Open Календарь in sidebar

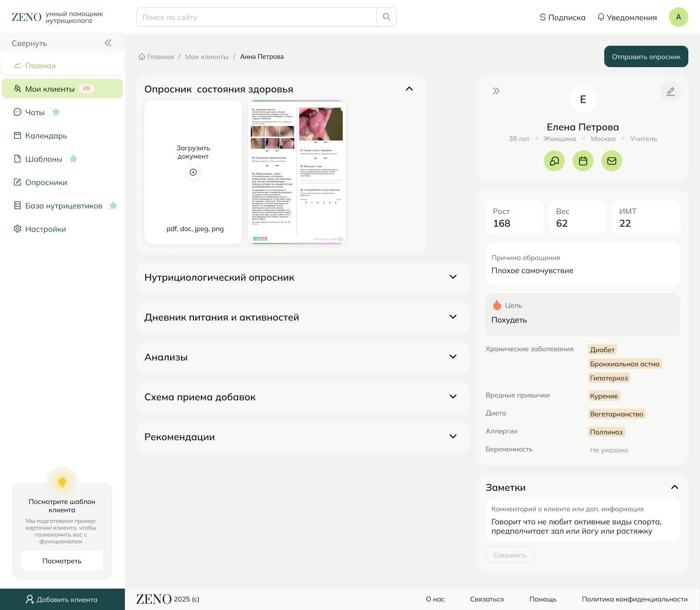click(62, 135)
